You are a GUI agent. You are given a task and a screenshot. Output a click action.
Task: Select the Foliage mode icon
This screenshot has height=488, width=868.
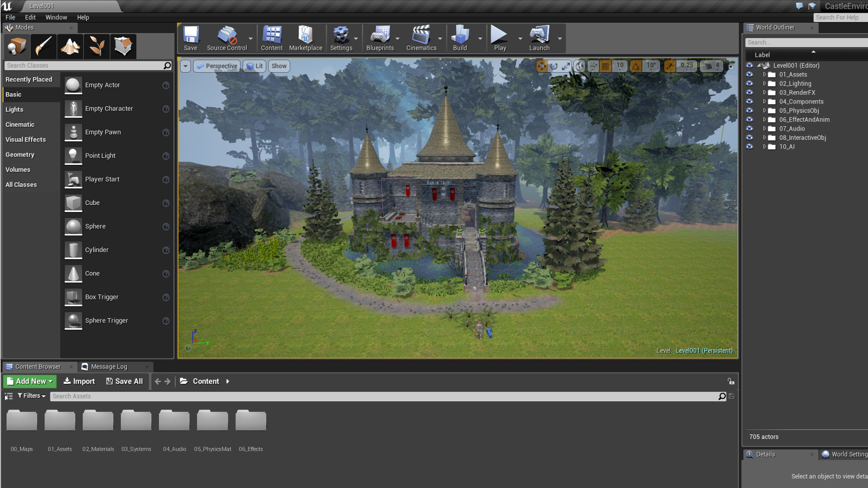tap(97, 46)
